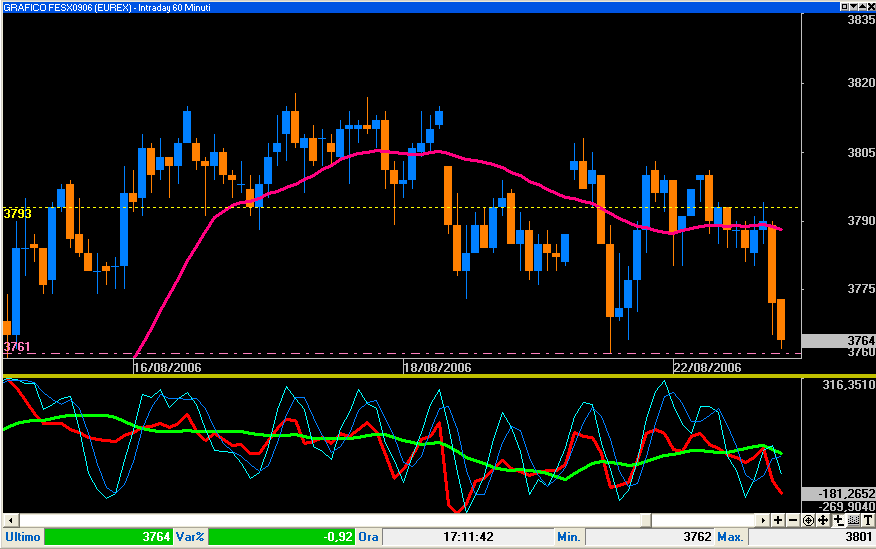Select the four-arrow move tool

[x=823, y=520]
